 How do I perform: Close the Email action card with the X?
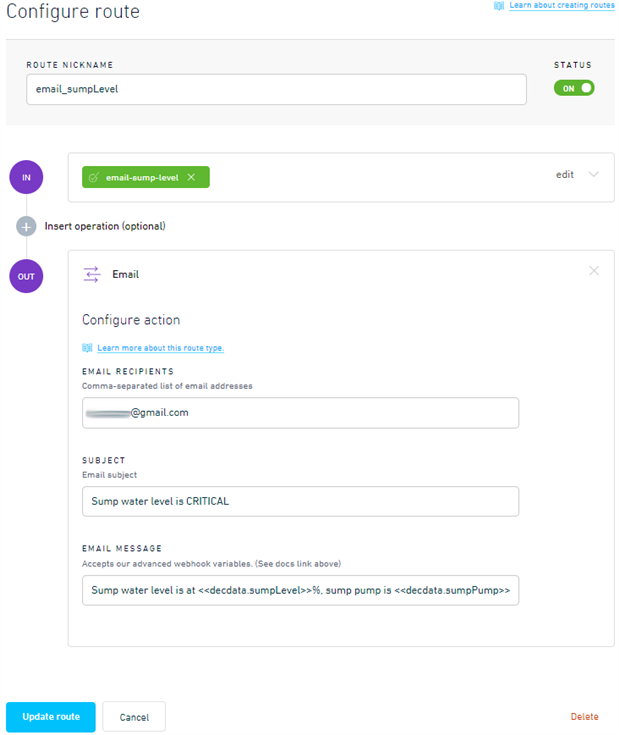[x=594, y=270]
